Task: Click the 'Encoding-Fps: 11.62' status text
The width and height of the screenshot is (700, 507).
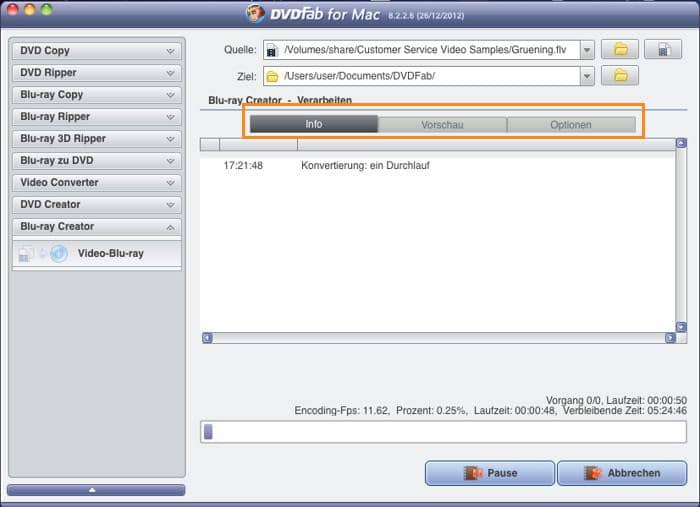Action: 342,411
